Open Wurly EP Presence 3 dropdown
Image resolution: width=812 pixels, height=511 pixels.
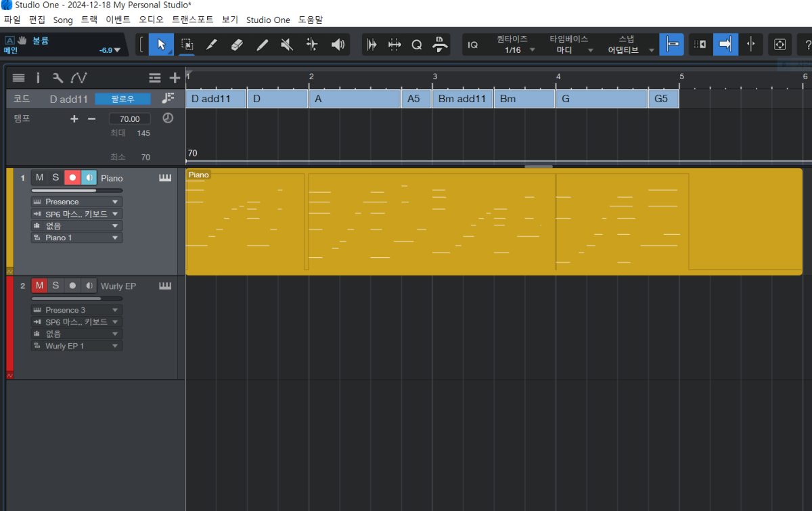pos(76,310)
